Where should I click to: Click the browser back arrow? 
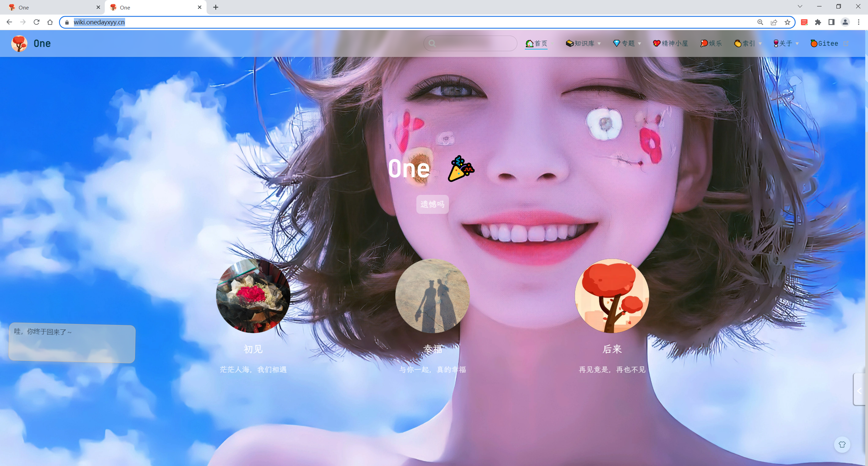pos(9,22)
